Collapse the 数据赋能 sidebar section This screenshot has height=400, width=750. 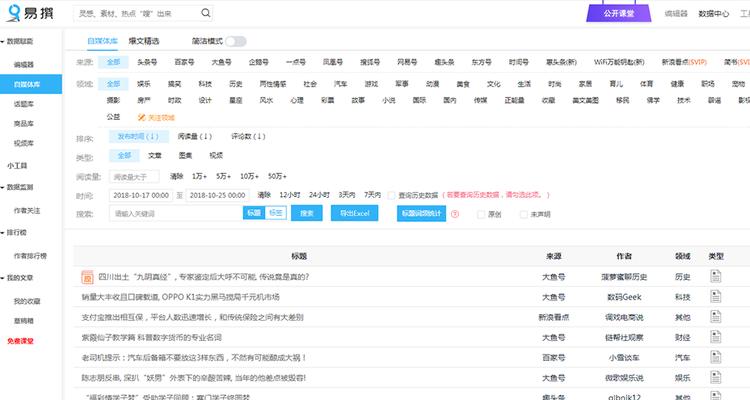point(17,42)
